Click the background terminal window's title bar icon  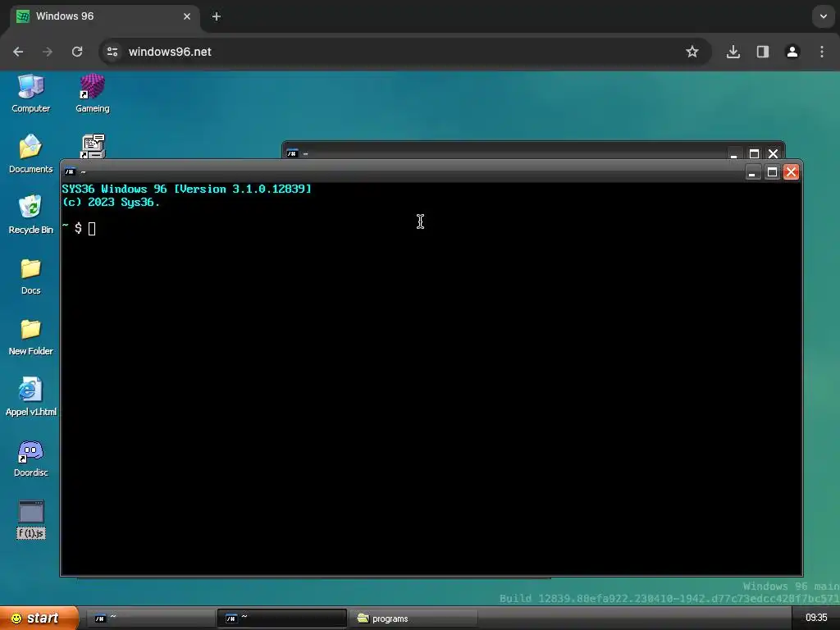click(x=292, y=153)
